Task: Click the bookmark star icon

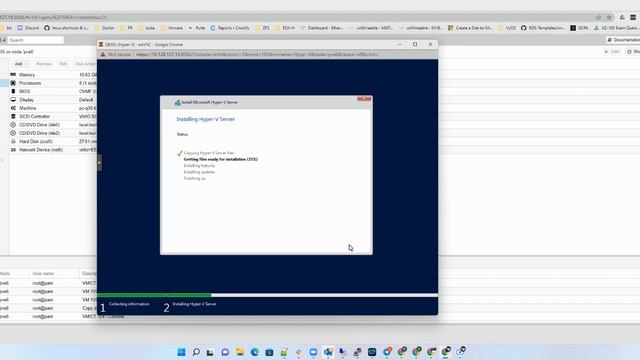Action: tap(609, 18)
